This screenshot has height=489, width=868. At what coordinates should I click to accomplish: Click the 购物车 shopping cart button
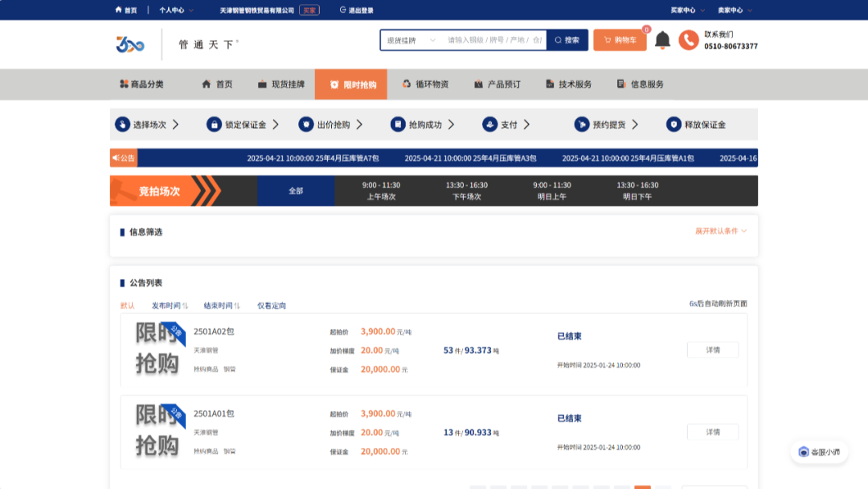pyautogui.click(x=620, y=40)
